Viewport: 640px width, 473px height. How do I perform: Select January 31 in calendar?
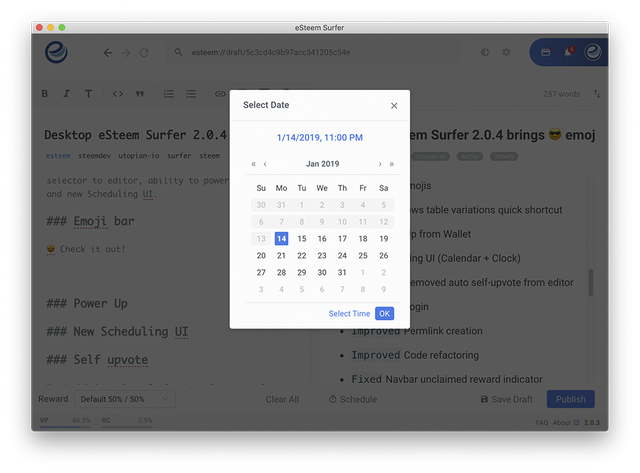(x=342, y=272)
